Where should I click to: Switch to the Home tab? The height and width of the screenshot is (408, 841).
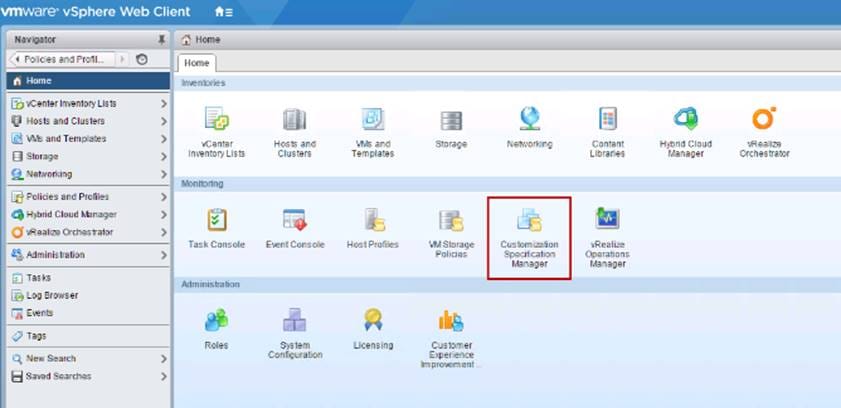click(197, 63)
